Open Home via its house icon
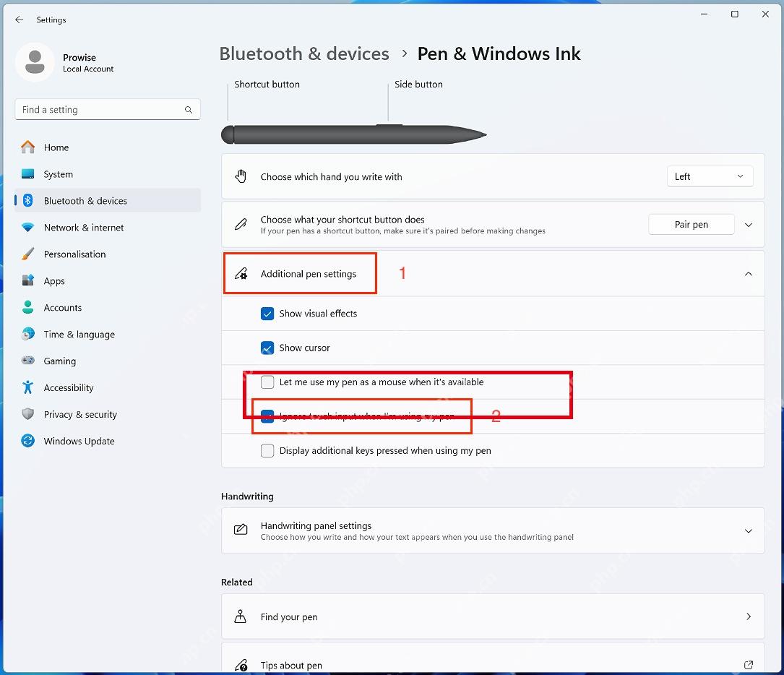This screenshot has height=675, width=784. pos(28,147)
